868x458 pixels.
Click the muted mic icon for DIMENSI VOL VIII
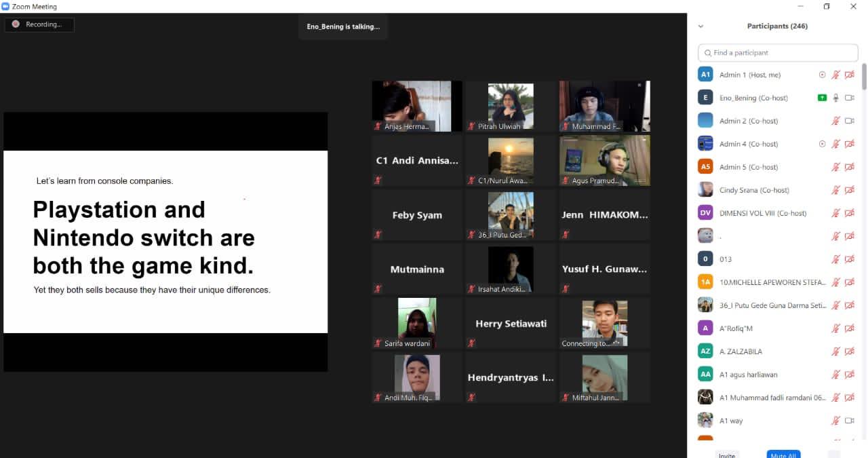click(x=836, y=213)
